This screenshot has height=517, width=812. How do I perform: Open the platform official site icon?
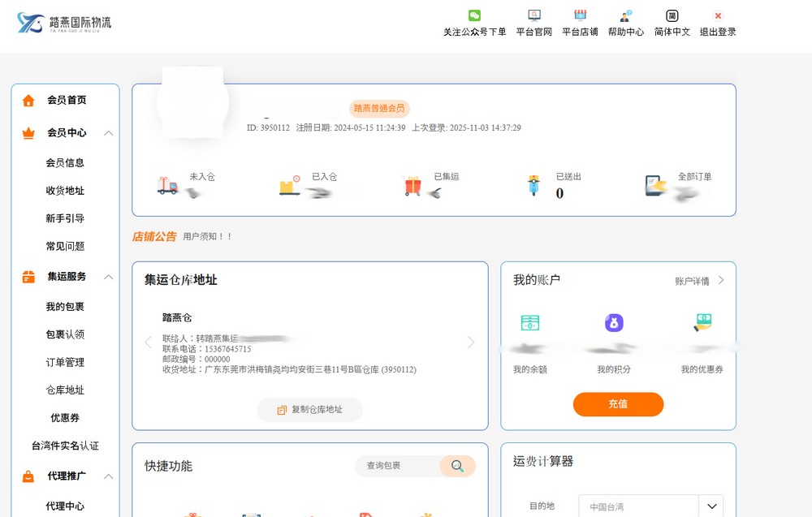[x=533, y=15]
